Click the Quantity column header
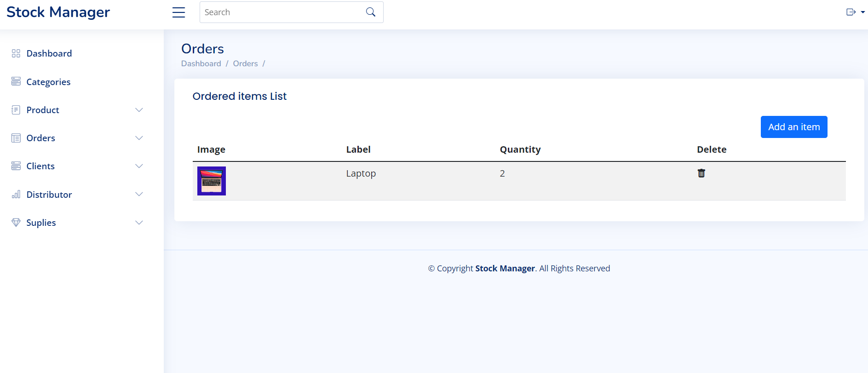The width and height of the screenshot is (868, 373). 520,149
